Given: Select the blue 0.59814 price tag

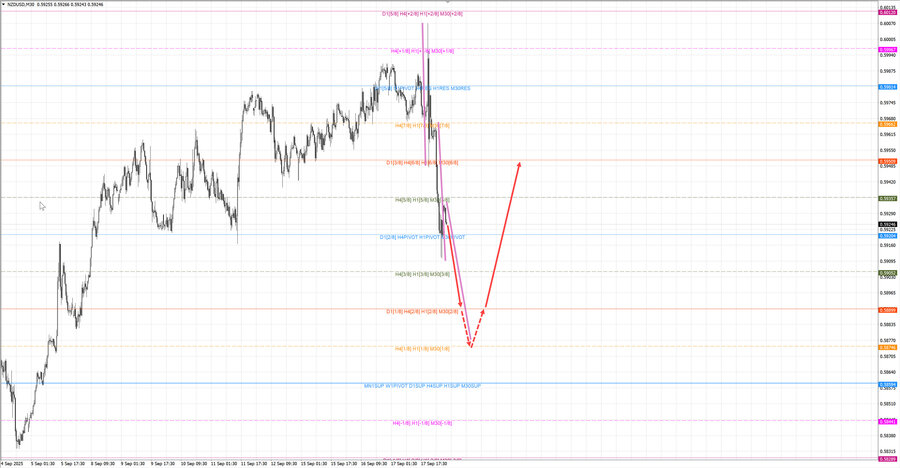Looking at the screenshot, I should pyautogui.click(x=887, y=87).
